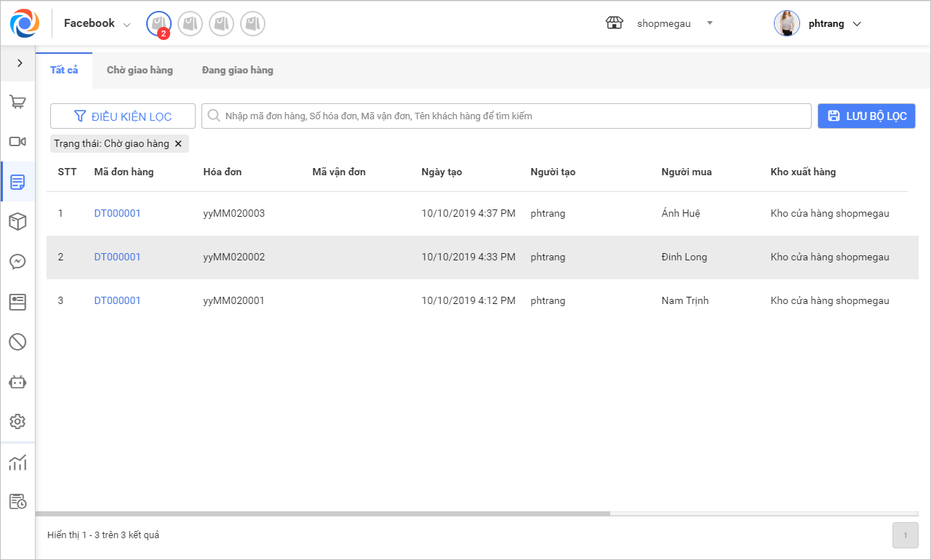Viewport: 931px width, 560px height.
Task: Open the package box inventory icon
Action: (x=17, y=222)
